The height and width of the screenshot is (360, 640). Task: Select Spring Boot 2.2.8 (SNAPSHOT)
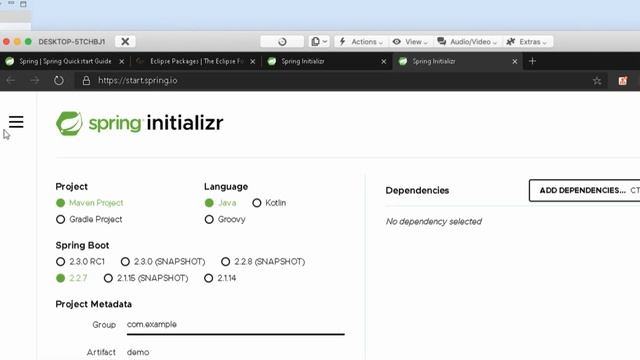tap(225, 262)
